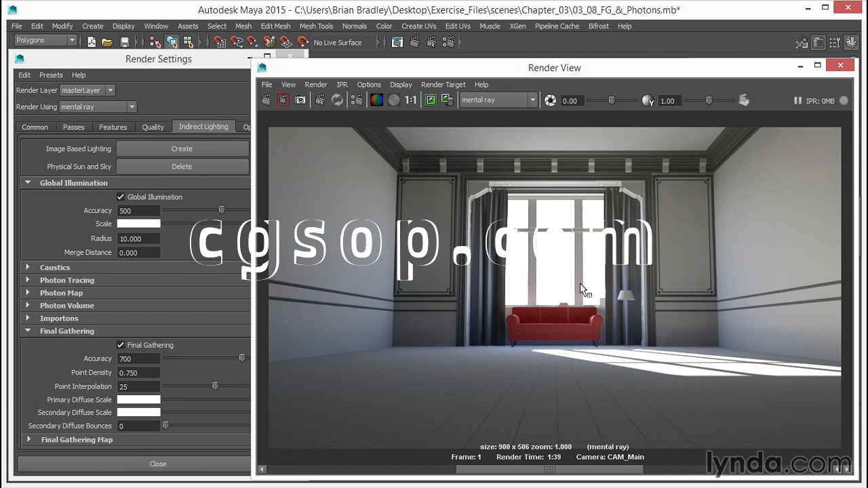Viewport: 868px width, 488px height.
Task: Click Remove Image icon in Render View
Action: [x=447, y=100]
